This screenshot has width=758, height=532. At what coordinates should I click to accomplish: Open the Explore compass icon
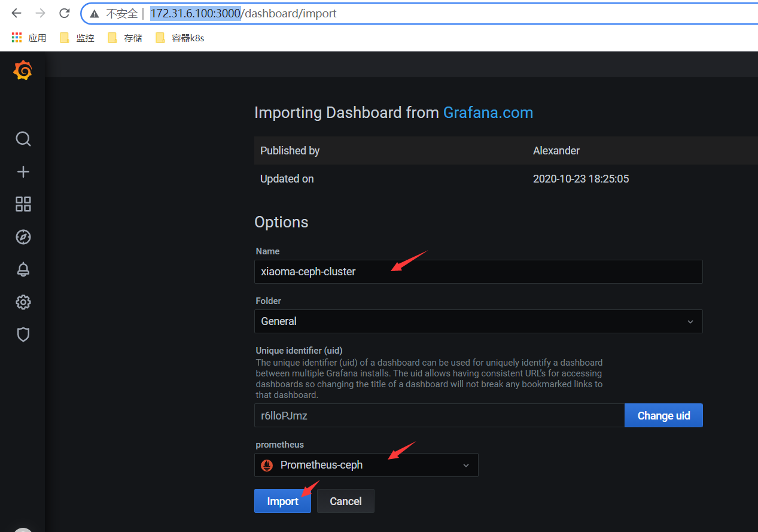pos(23,237)
